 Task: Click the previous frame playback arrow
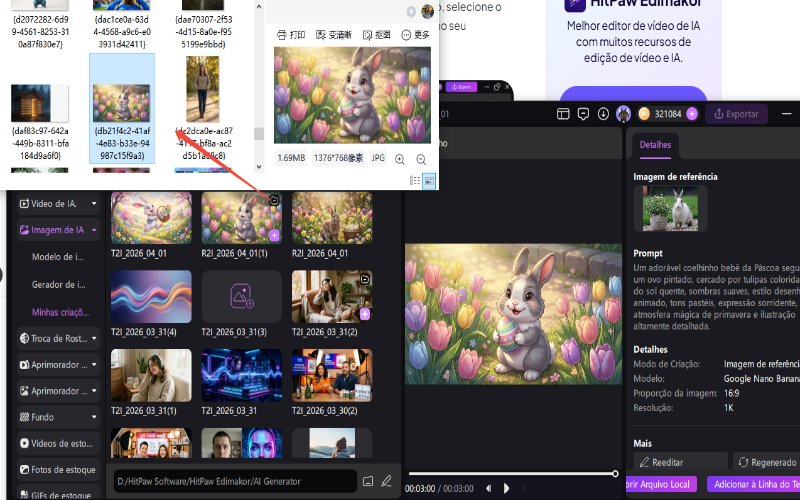(489, 488)
